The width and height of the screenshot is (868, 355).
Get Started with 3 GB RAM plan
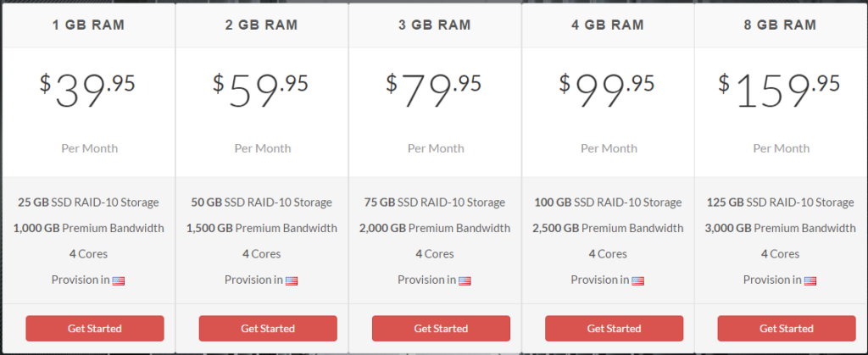tap(441, 329)
